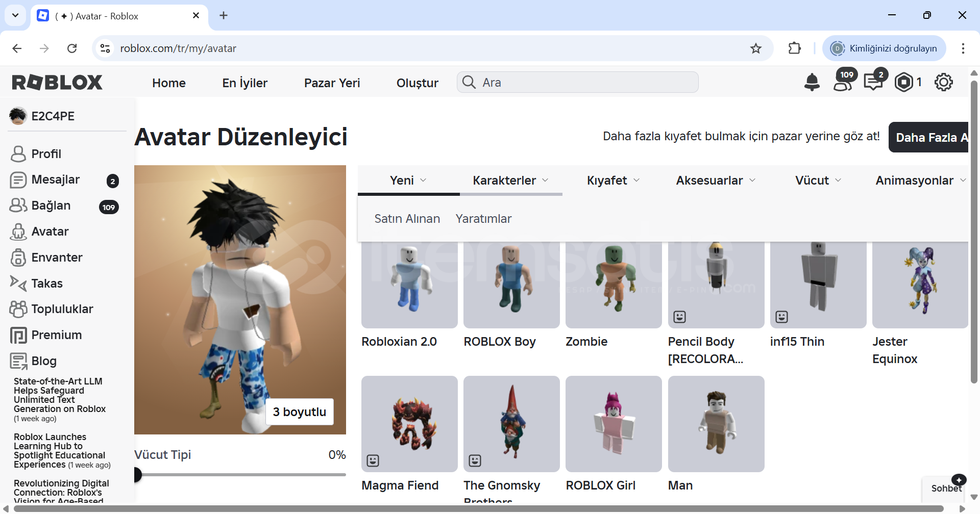Expand the Karakterler dropdown tab
This screenshot has width=980, height=514.
pyautogui.click(x=511, y=180)
